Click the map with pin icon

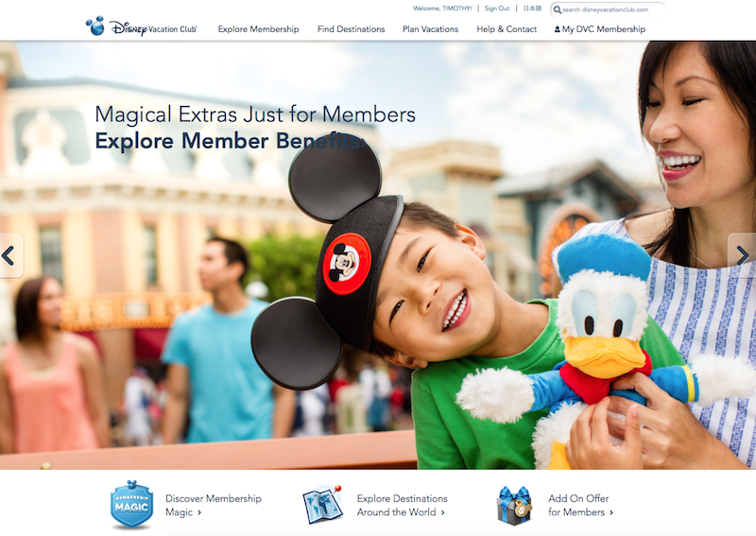(x=322, y=505)
